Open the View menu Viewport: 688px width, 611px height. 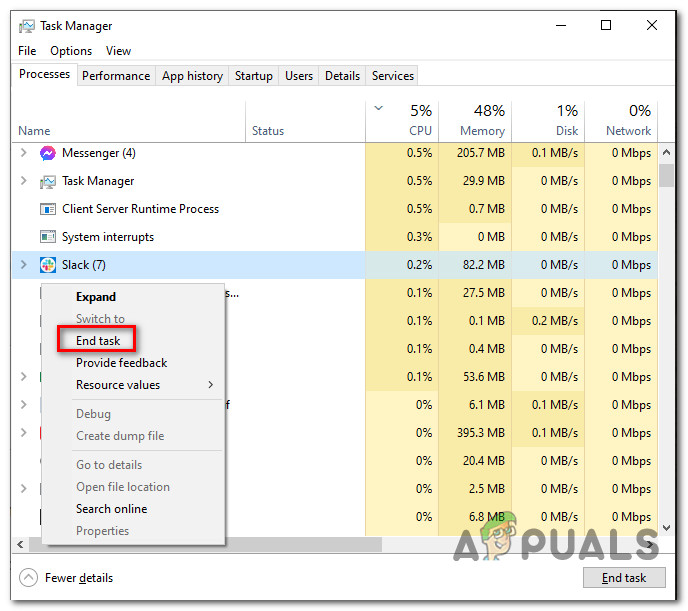click(118, 51)
